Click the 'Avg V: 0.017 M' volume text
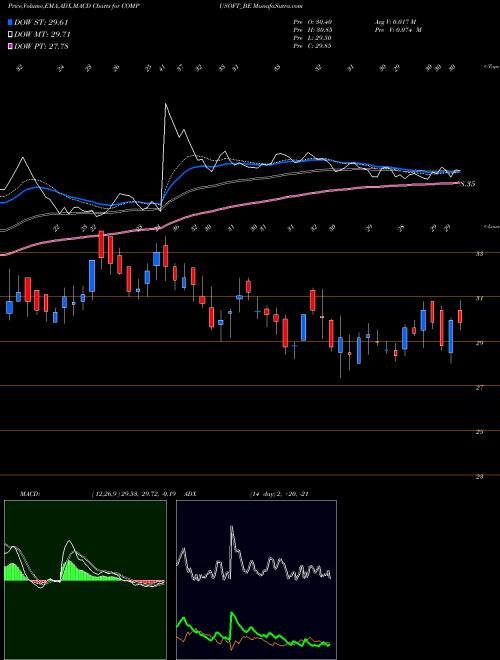 [x=396, y=22]
